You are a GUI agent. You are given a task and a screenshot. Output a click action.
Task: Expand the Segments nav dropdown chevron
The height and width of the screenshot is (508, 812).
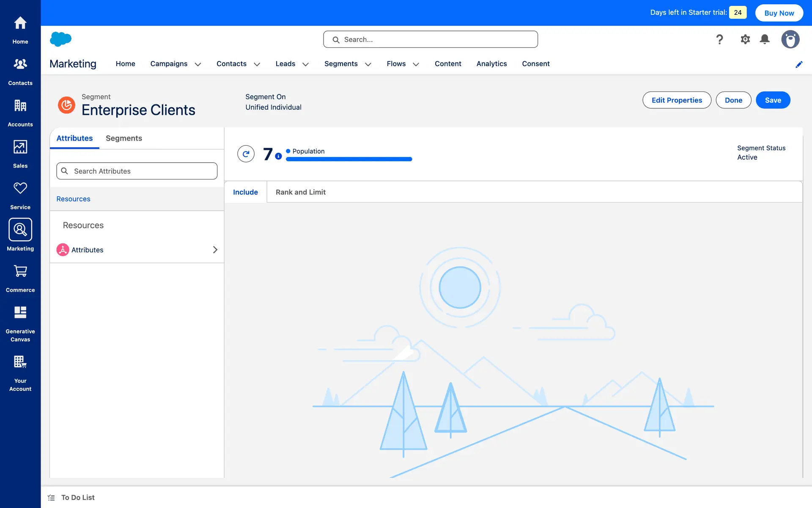pos(368,64)
